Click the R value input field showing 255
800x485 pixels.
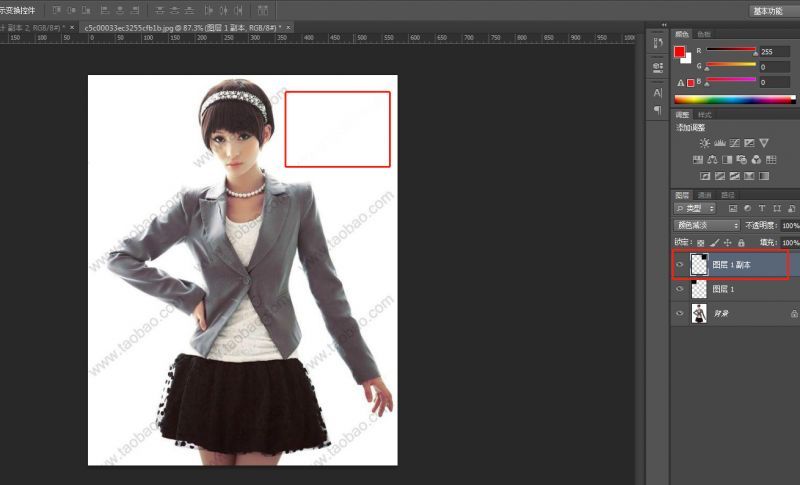click(x=775, y=51)
